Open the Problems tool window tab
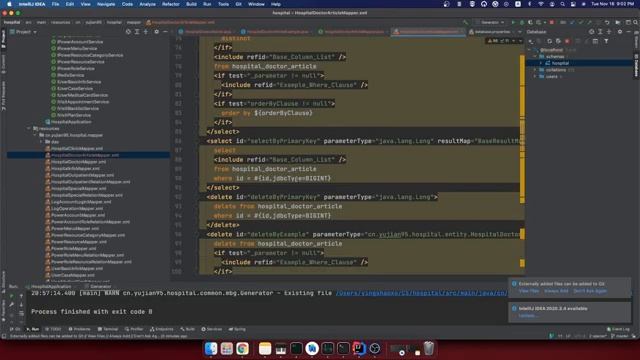The height and width of the screenshot is (360, 640). pos(79,329)
